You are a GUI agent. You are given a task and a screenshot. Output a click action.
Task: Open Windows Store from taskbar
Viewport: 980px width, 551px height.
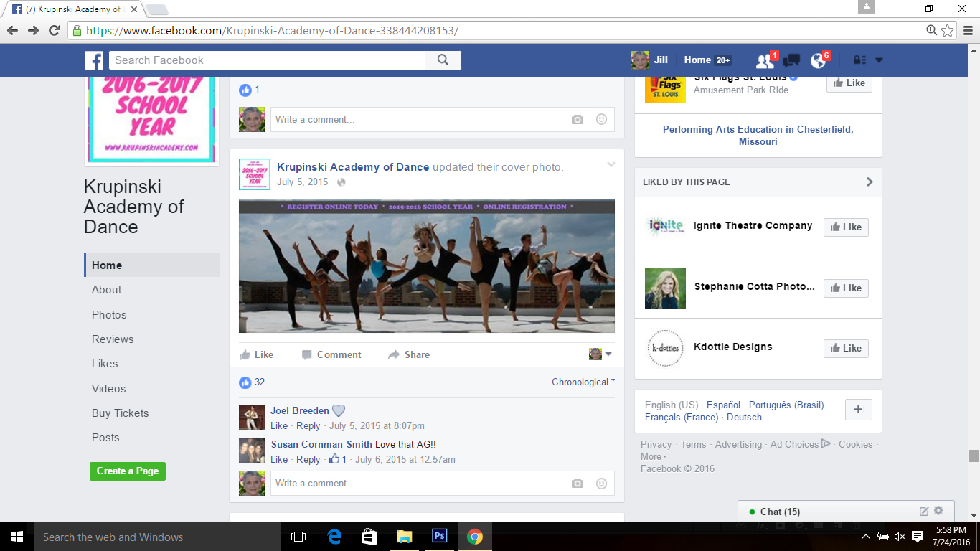(x=369, y=537)
